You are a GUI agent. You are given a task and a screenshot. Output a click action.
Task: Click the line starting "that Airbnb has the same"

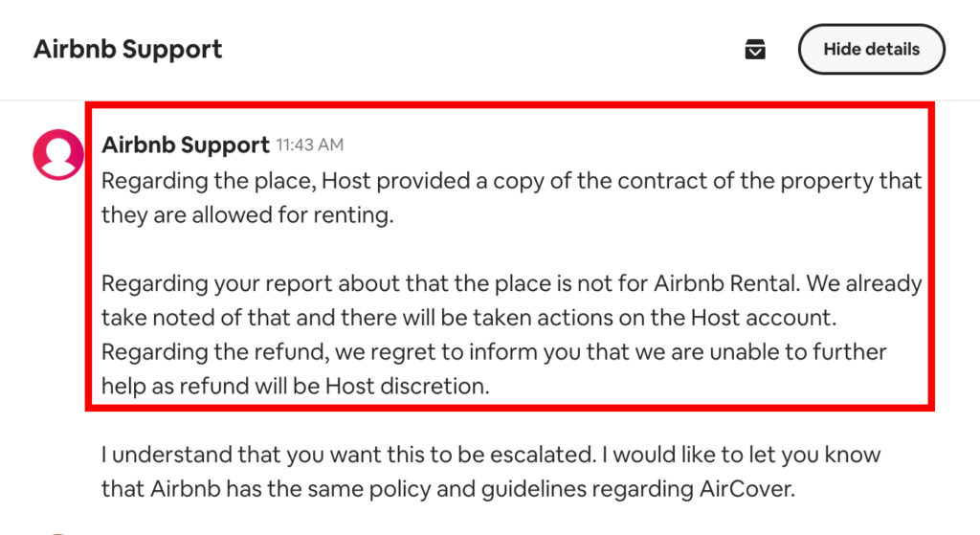point(448,489)
